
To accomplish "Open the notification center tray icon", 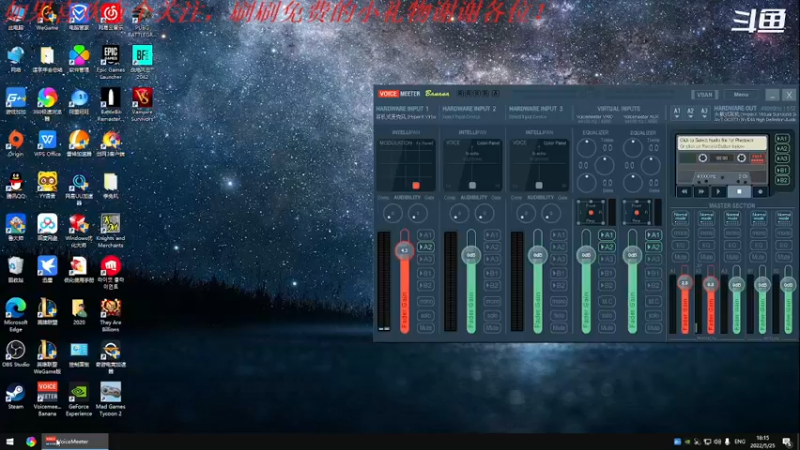I will click(787, 441).
